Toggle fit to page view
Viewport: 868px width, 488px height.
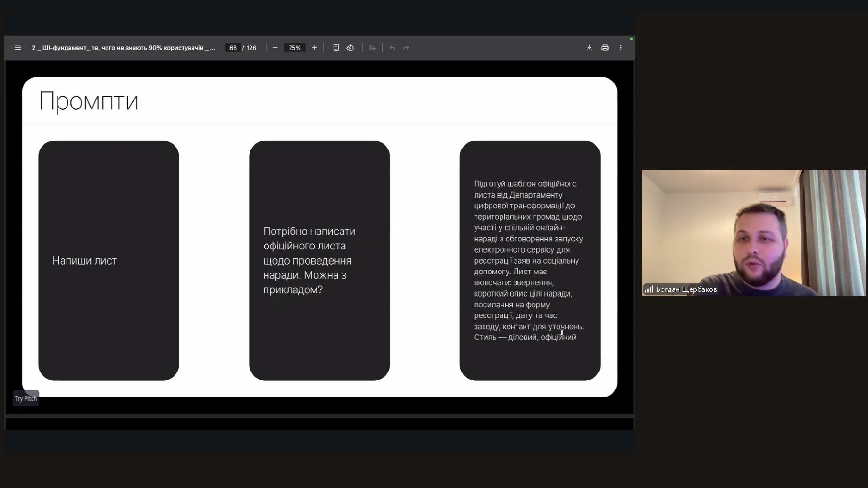[336, 48]
